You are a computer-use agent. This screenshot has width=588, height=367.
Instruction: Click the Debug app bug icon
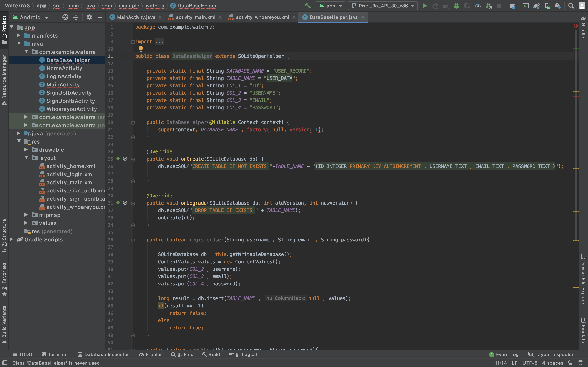(x=456, y=6)
